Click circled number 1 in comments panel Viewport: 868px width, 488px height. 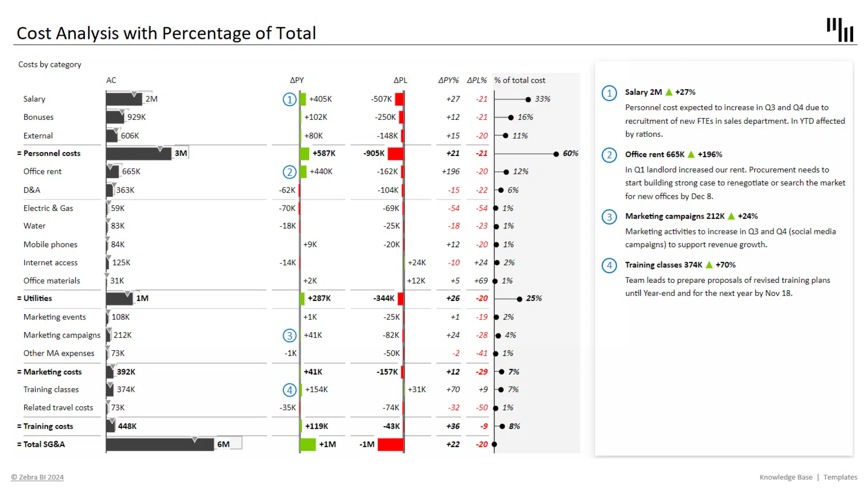[609, 93]
